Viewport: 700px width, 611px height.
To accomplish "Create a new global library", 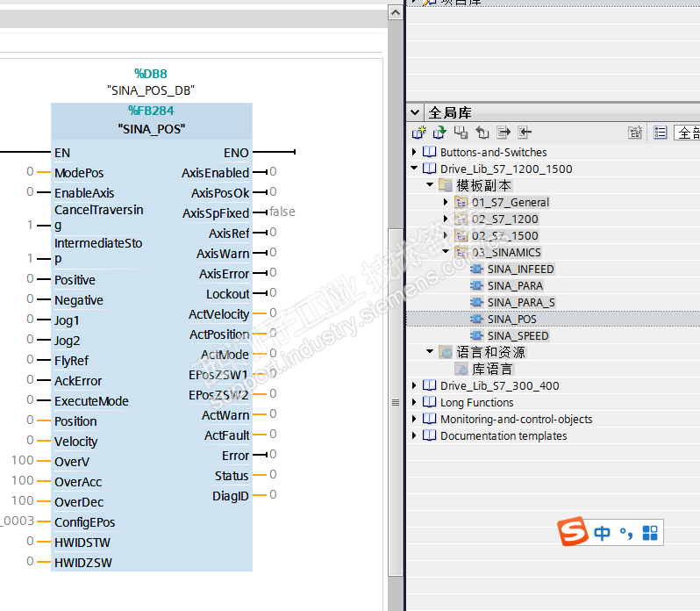I will pyautogui.click(x=419, y=133).
